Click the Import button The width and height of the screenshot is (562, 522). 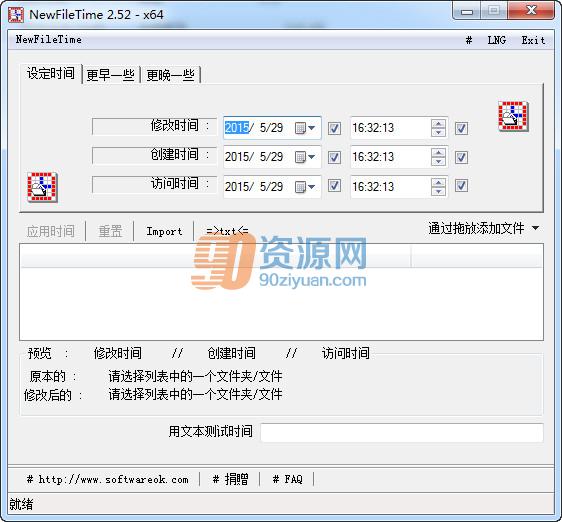[x=164, y=231]
